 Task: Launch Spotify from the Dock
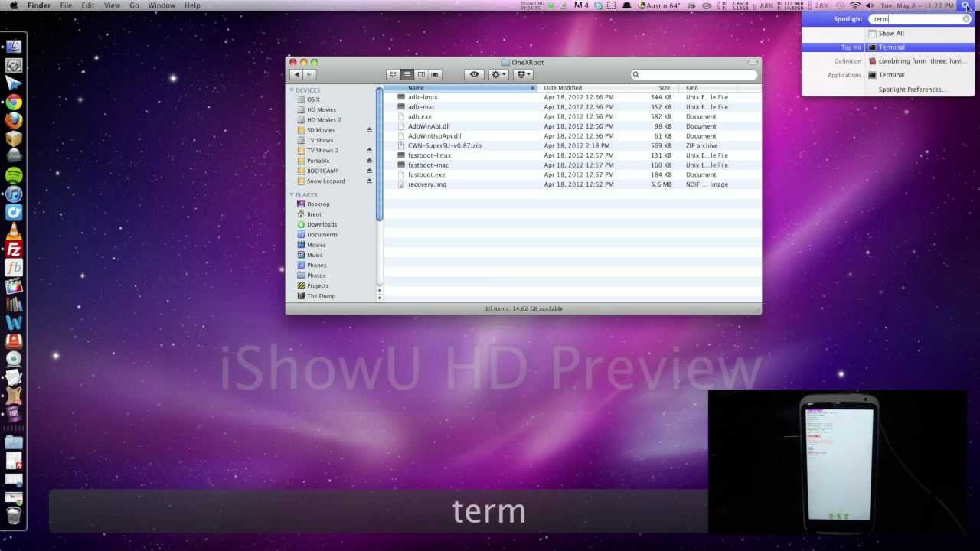click(14, 175)
